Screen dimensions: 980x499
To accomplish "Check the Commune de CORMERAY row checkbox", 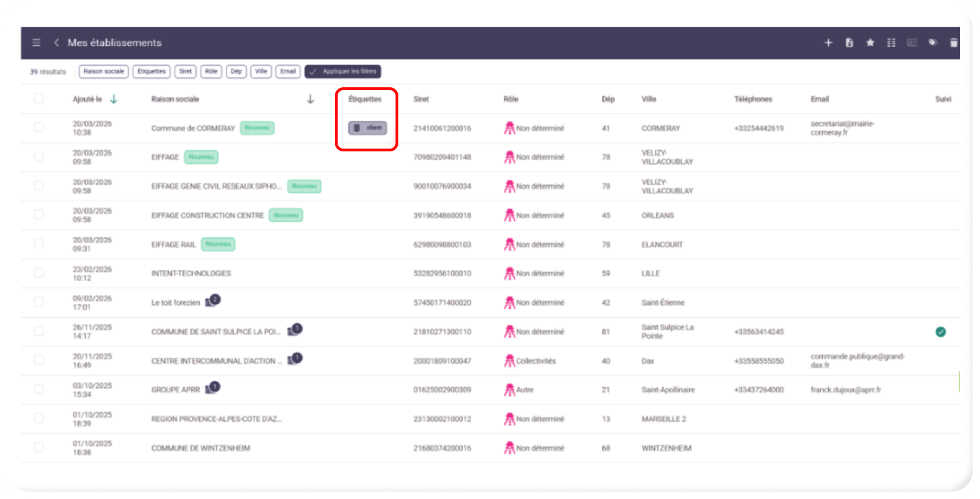I will click(39, 128).
